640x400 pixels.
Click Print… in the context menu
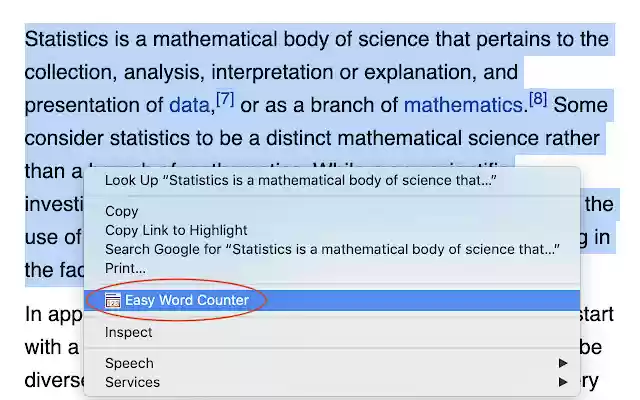coord(125,267)
